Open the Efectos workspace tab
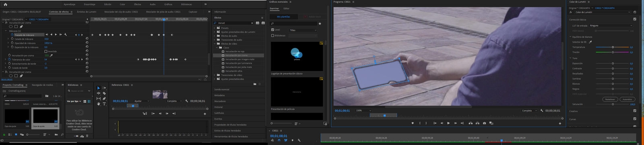 137,4
